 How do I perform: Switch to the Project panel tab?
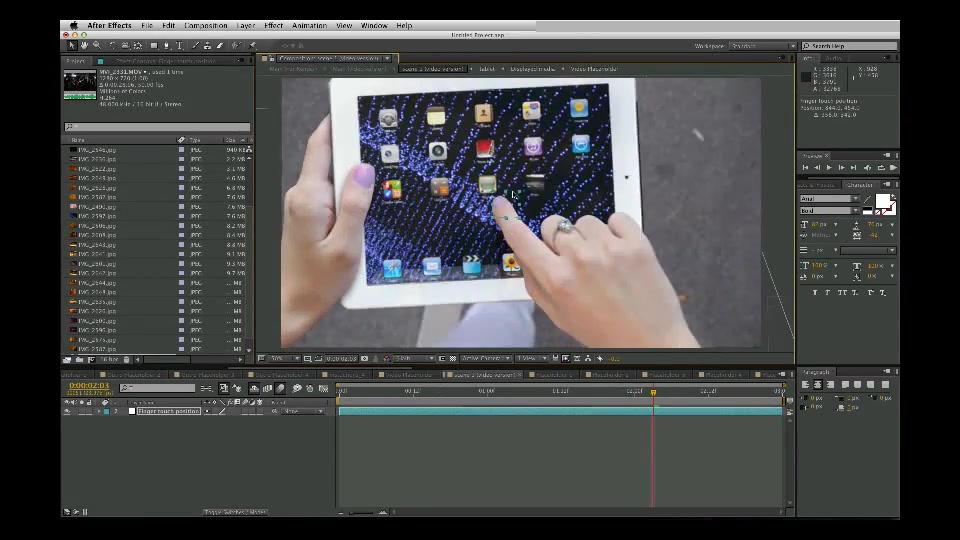point(75,61)
